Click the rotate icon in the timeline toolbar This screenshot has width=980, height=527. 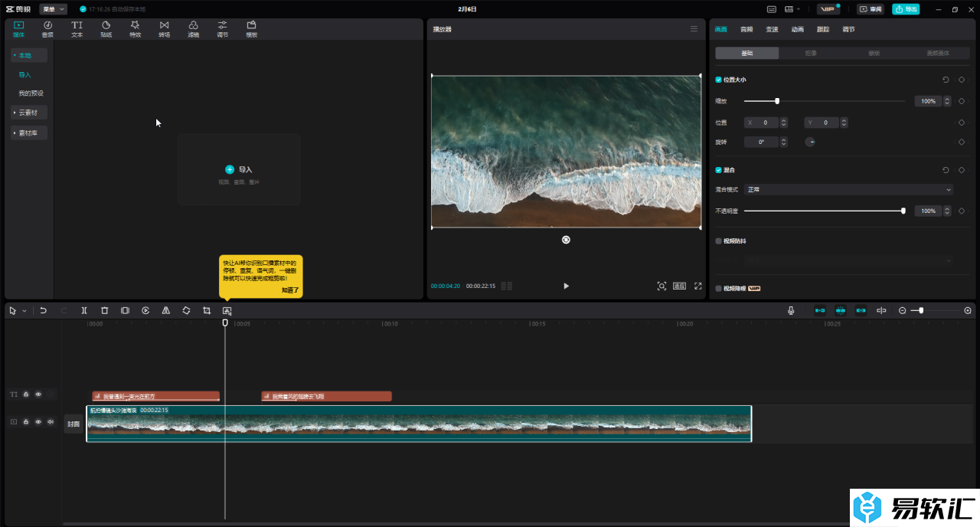[x=186, y=310]
